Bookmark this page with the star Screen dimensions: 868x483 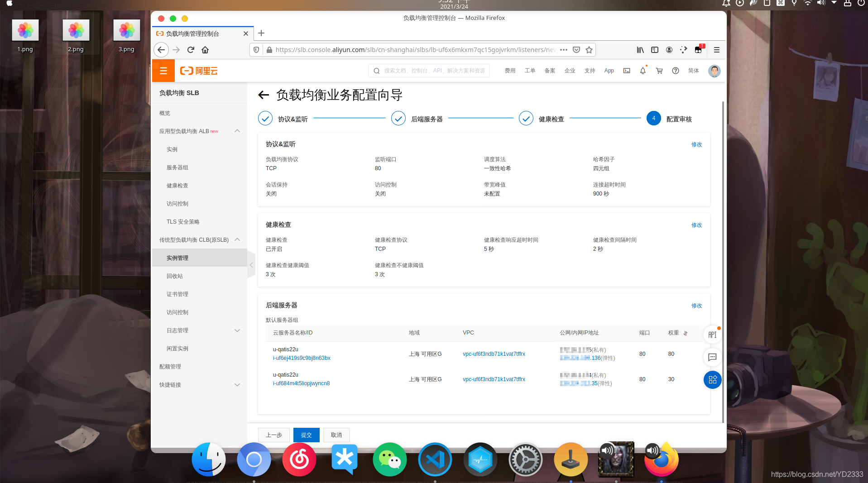589,50
